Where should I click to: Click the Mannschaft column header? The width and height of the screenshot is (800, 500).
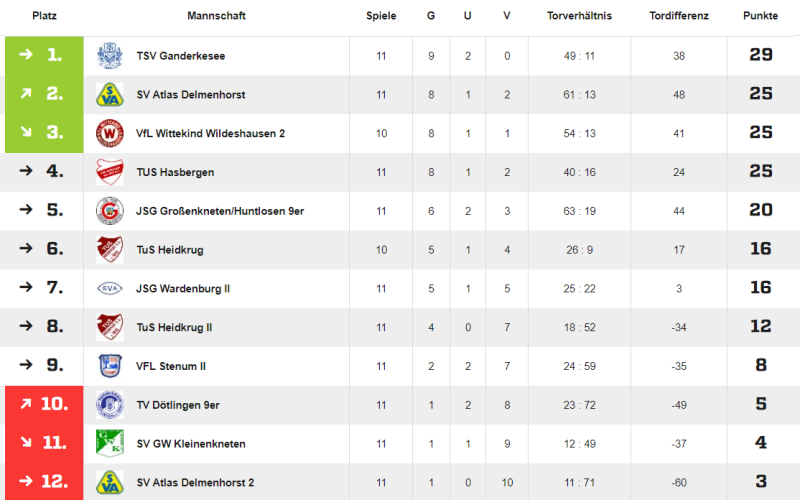click(x=216, y=16)
